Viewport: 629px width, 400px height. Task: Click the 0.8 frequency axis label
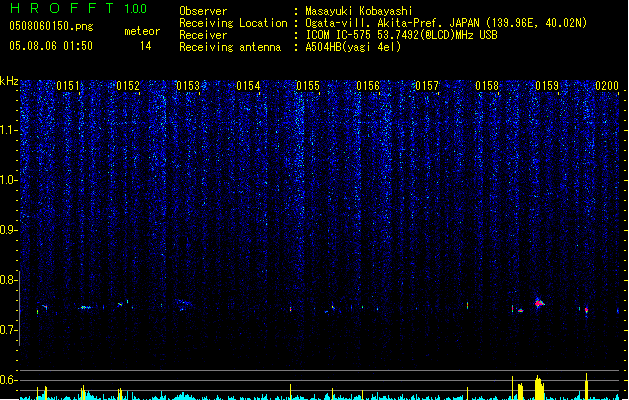[9, 280]
